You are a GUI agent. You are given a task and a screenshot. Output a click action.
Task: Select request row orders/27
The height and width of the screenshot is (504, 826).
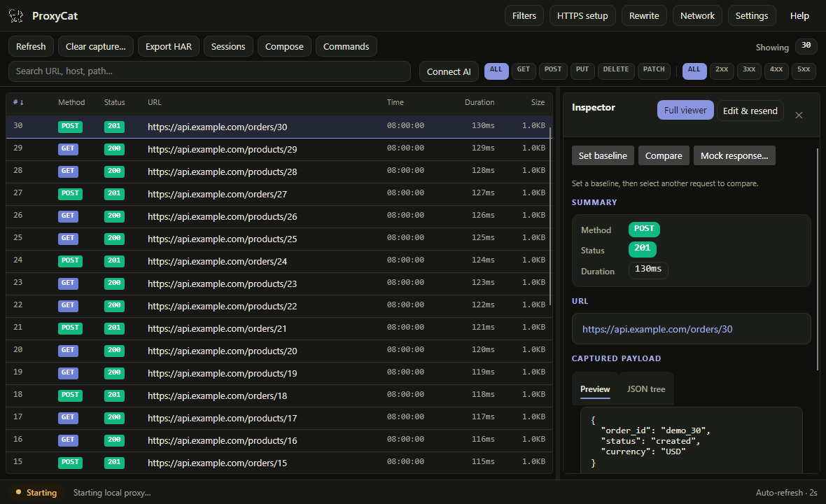pyautogui.click(x=279, y=194)
